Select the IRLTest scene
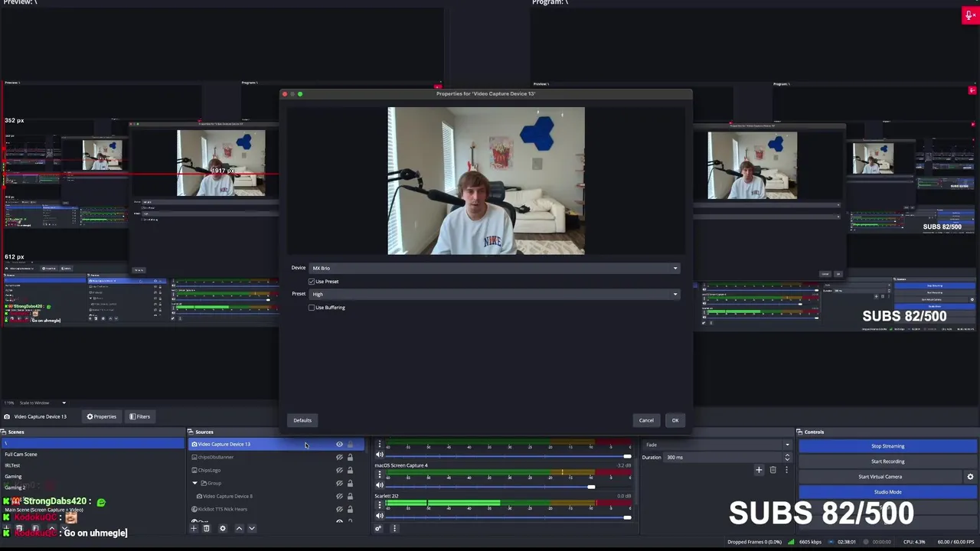The height and width of the screenshot is (551, 980). click(x=92, y=465)
